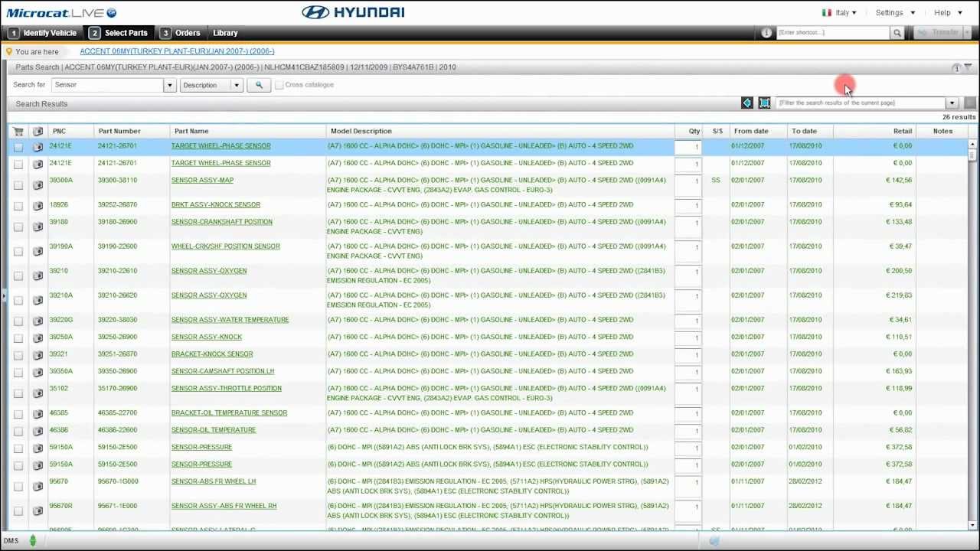Click the camera icon for SENSOR ASSY-MAP row
Viewport: 980px width, 551px height.
[x=38, y=185]
